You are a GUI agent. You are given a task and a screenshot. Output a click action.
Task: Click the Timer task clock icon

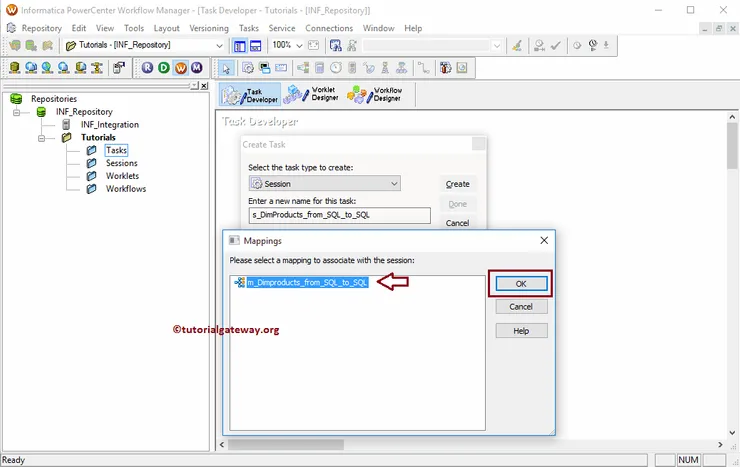pos(336,68)
